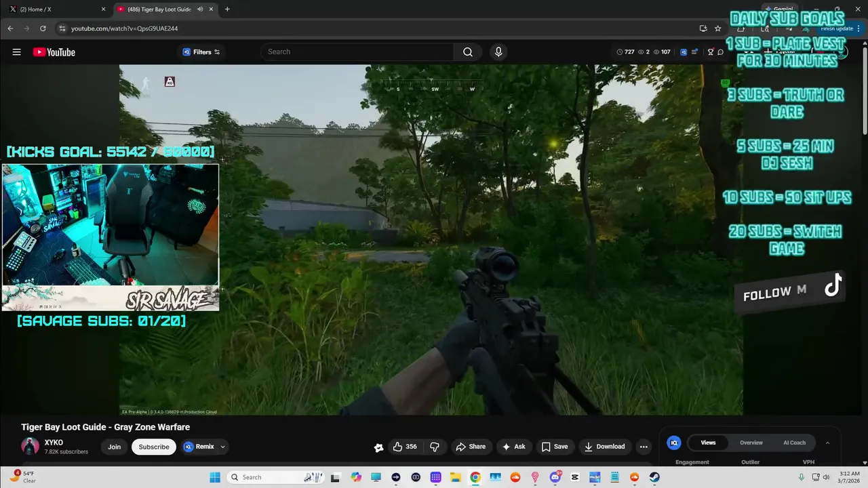Screen dimensions: 868x488
Task: Collapse the vidIQ stats panel chevron
Action: coord(827,443)
